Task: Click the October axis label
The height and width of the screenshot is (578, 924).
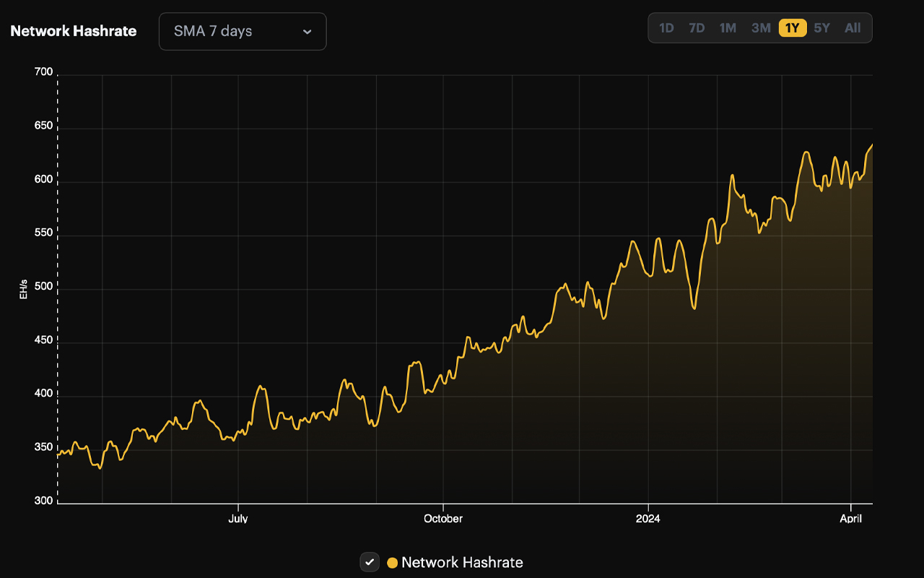Action: click(443, 518)
